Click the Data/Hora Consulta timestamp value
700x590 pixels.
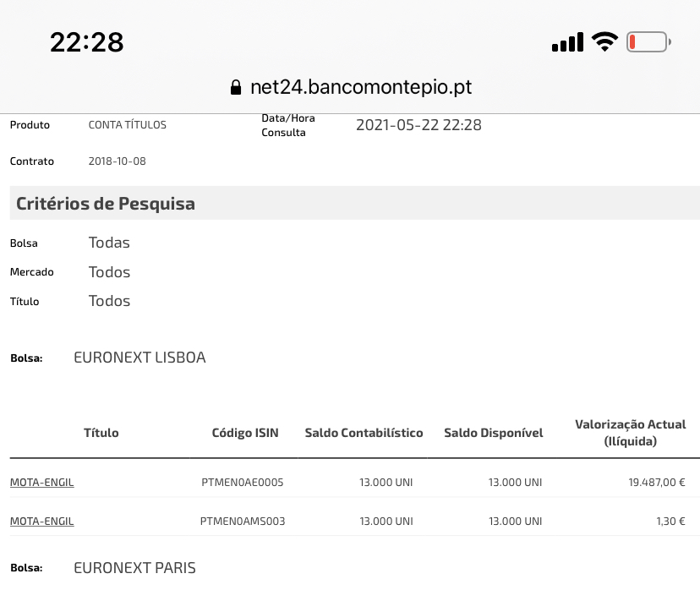[418, 125]
